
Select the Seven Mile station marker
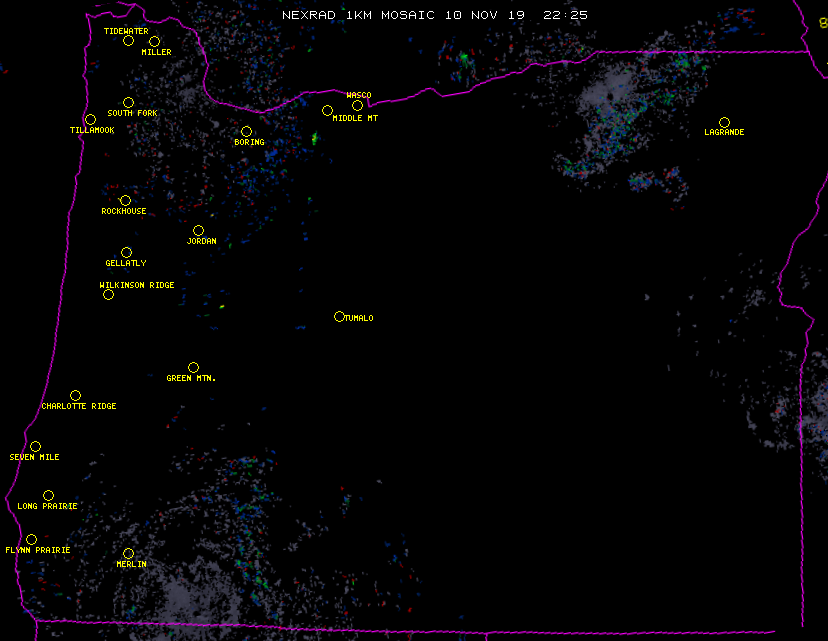pyautogui.click(x=35, y=446)
